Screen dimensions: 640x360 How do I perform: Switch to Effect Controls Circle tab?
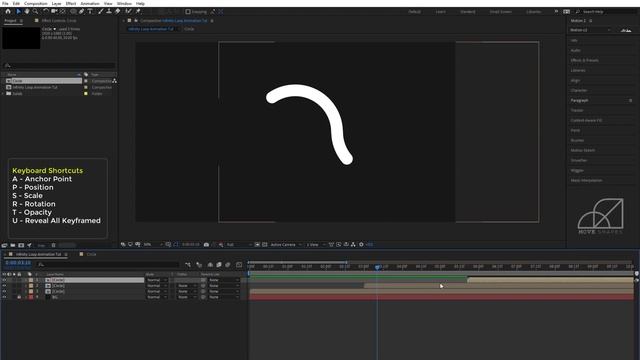[x=59, y=20]
